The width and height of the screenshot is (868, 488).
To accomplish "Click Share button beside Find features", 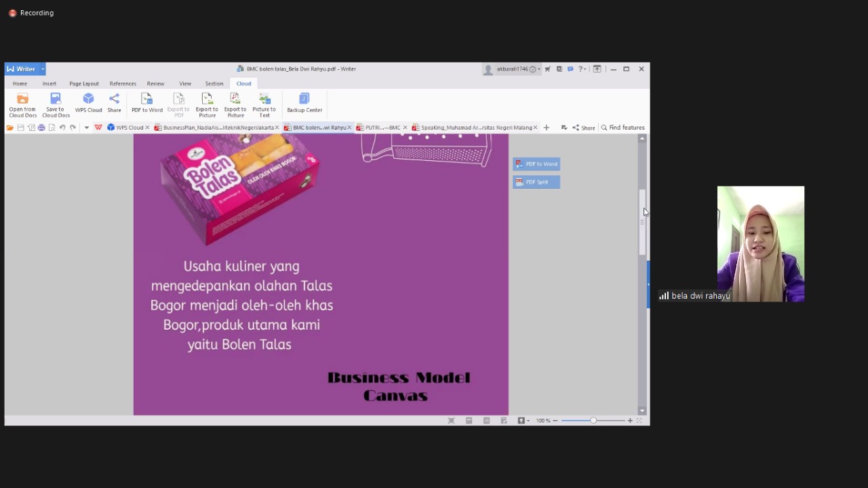I will pos(583,128).
